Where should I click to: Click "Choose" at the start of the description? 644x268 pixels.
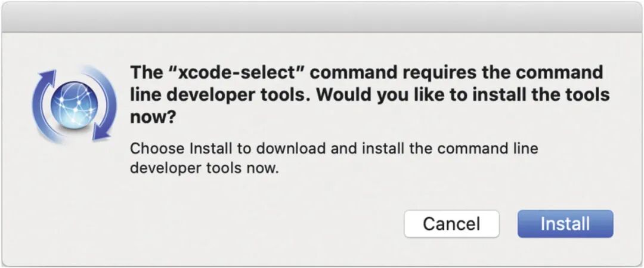[x=156, y=148]
